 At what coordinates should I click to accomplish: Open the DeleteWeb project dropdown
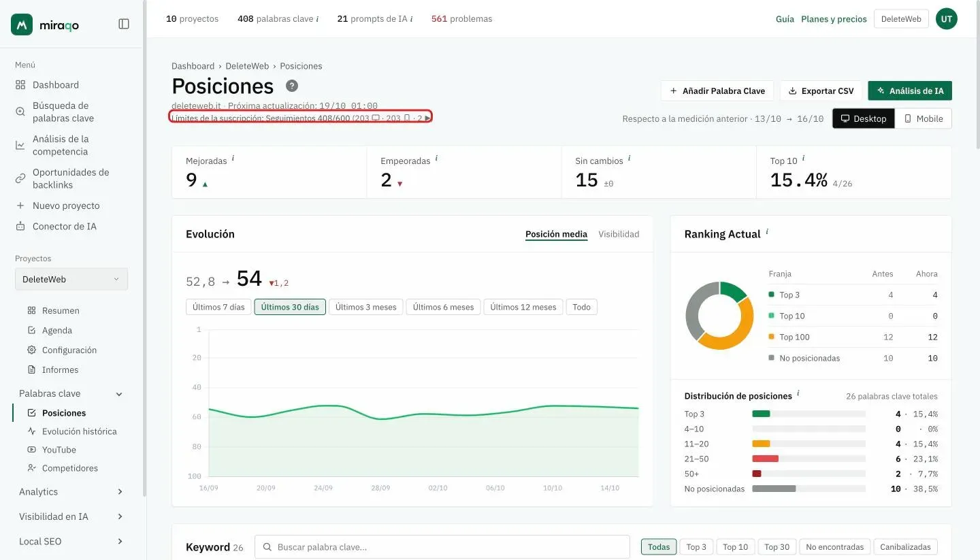[x=71, y=279]
